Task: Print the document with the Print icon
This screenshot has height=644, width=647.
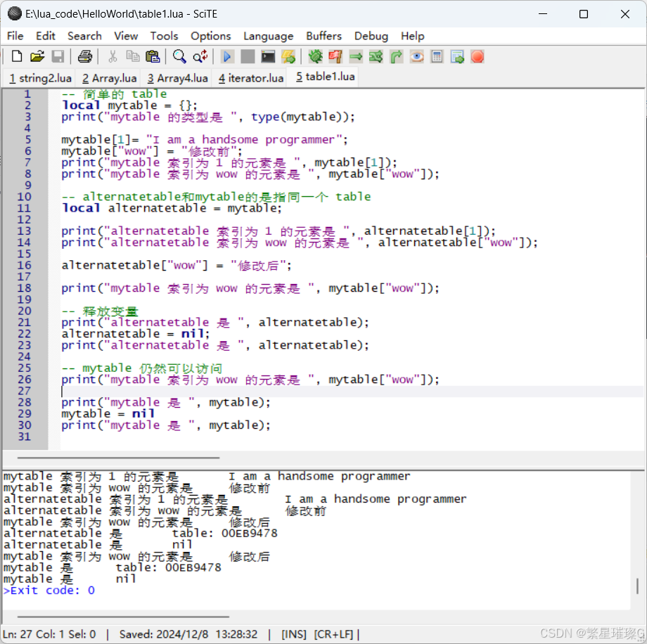Action: click(x=83, y=56)
